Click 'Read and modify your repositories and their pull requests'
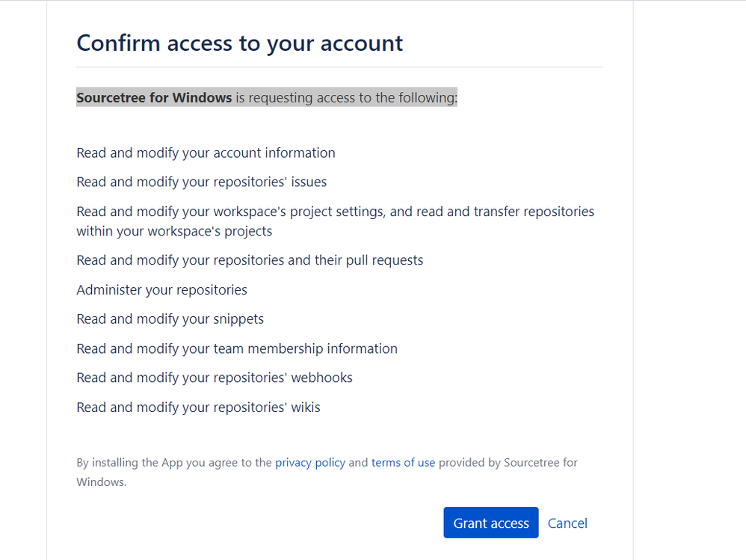 [x=250, y=260]
